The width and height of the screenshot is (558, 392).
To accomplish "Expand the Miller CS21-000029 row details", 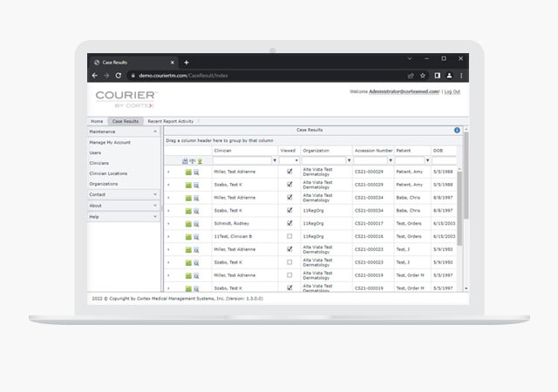I will [x=168, y=172].
